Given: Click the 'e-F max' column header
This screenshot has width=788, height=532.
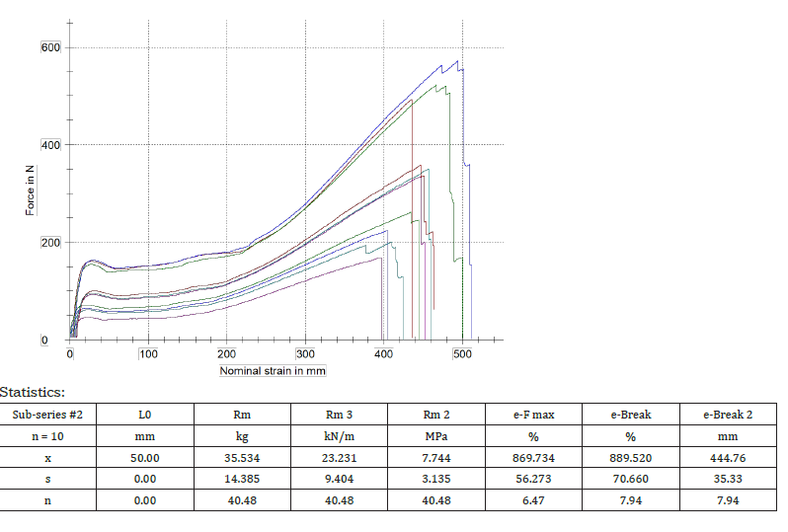Looking at the screenshot, I should [533, 415].
